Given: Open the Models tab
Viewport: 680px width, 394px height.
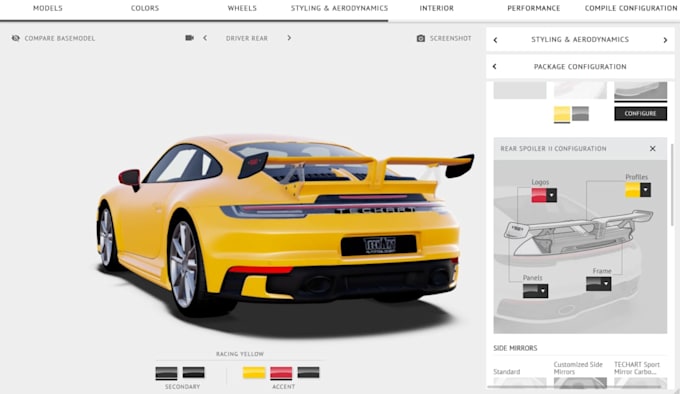Looking at the screenshot, I should tap(48, 8).
